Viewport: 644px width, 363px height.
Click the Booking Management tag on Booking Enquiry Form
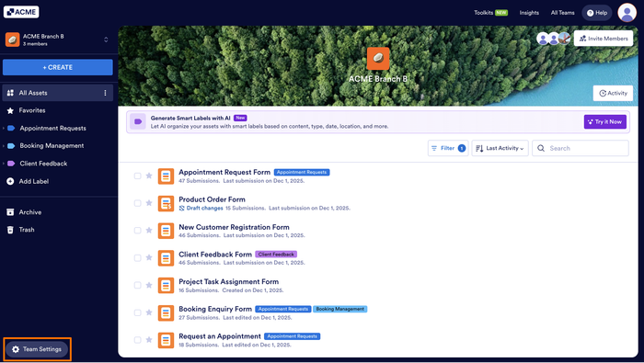tap(340, 309)
